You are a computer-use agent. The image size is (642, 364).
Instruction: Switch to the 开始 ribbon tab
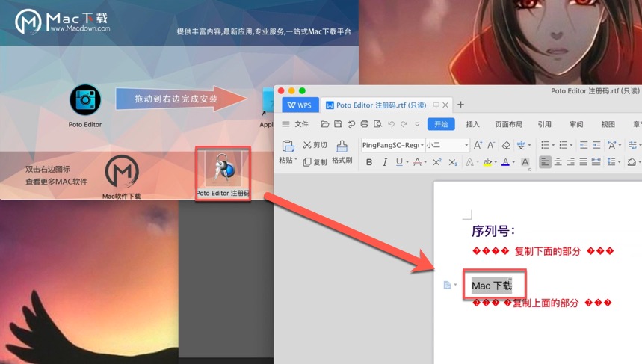pyautogui.click(x=441, y=124)
